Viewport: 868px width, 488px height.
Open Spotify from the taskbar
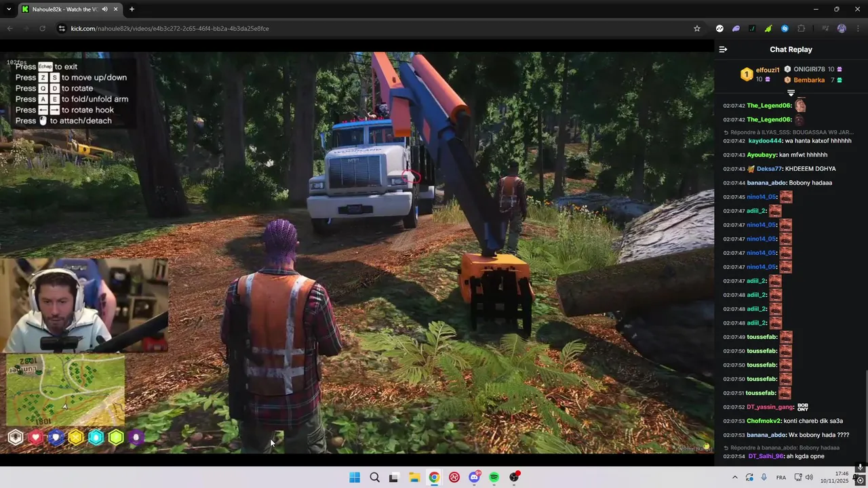[494, 477]
